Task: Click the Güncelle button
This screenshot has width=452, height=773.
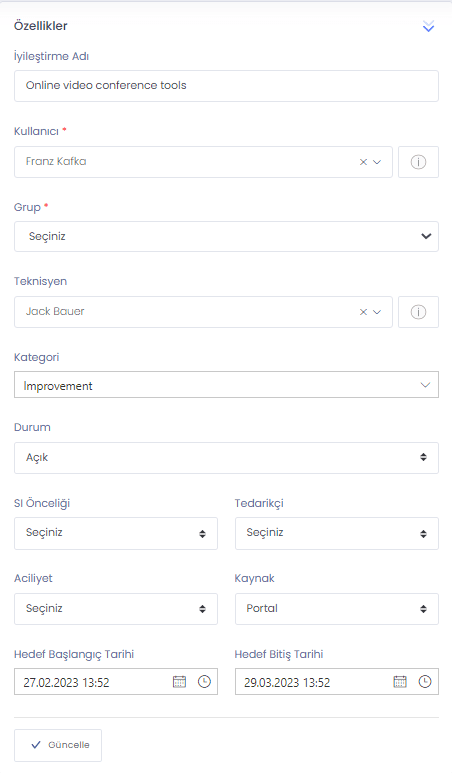Action: point(58,745)
